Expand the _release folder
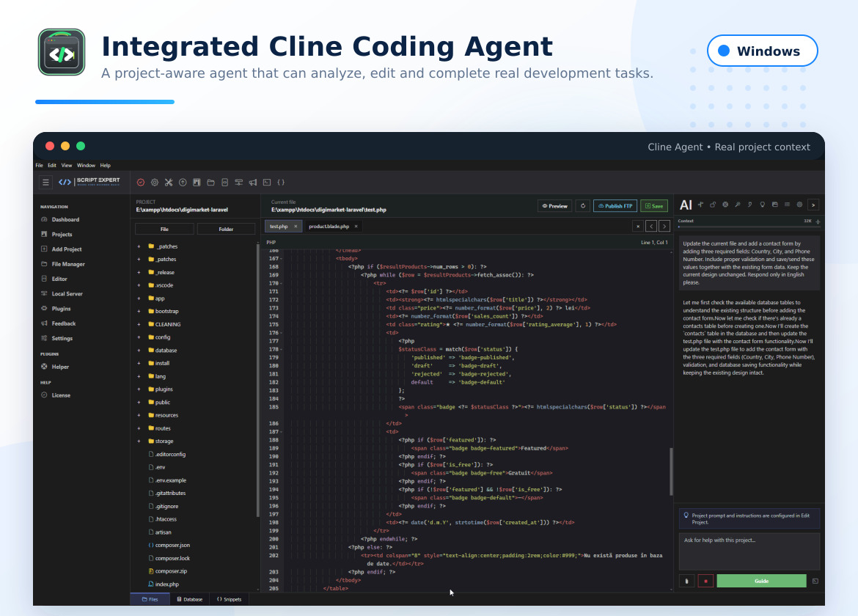The width and height of the screenshot is (858, 616). pyautogui.click(x=139, y=273)
